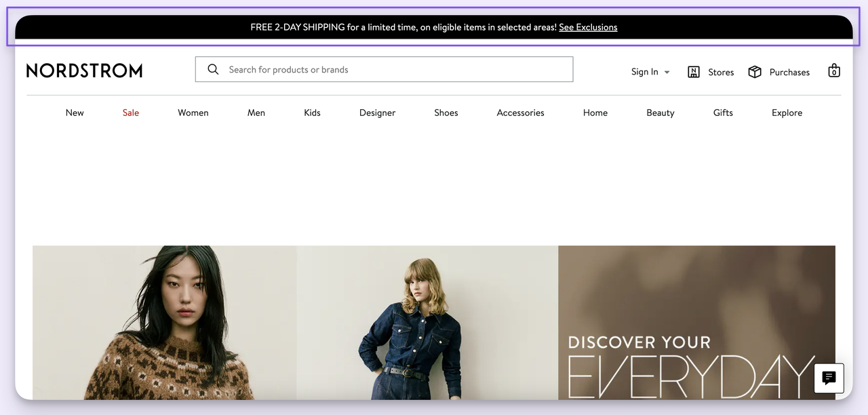Click the patterned sweater model image
Viewport: 868px width, 415px height.
(x=164, y=323)
